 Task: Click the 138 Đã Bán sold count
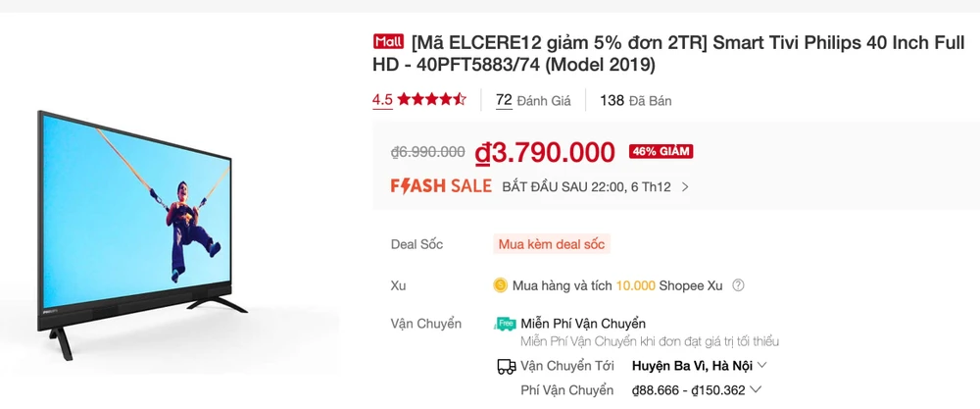click(x=635, y=100)
